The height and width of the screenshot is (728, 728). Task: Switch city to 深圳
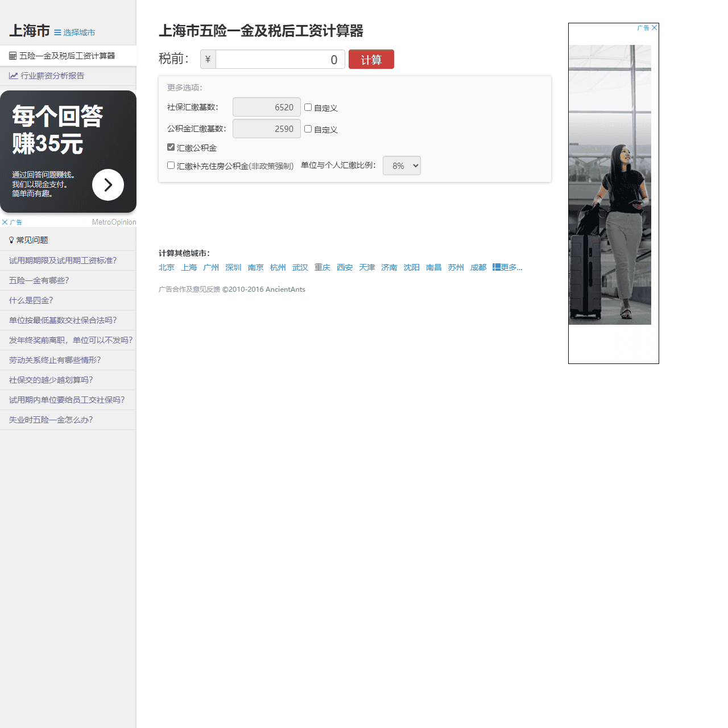pyautogui.click(x=233, y=267)
